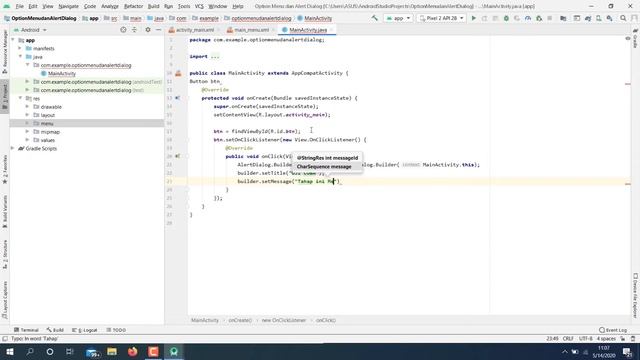Image resolution: width=640 pixels, height=360 pixels.
Task: Open Windows taskbar search
Action: point(30,351)
